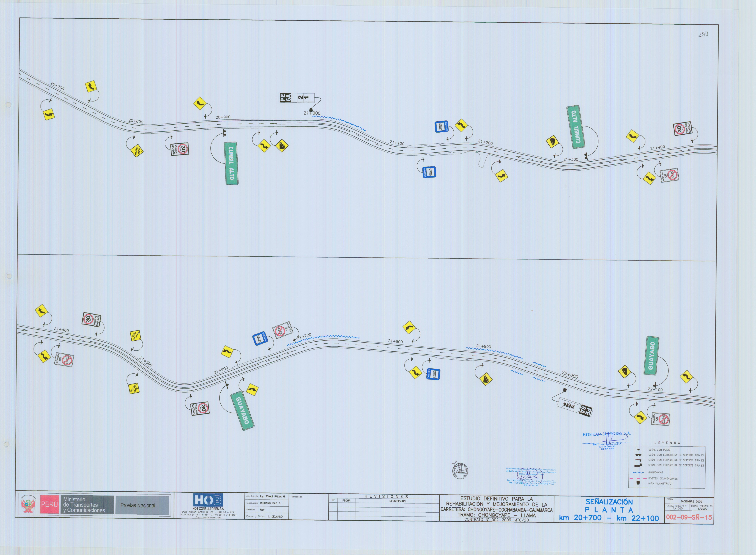756x555 pixels.
Task: Click station label 20+800
Action: pos(136,121)
